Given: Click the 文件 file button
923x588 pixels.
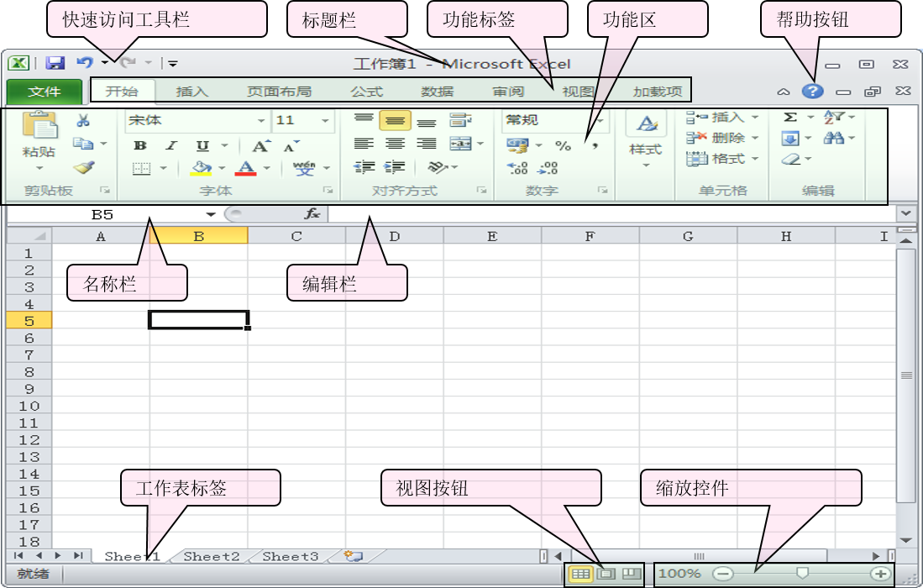Looking at the screenshot, I should [x=44, y=92].
